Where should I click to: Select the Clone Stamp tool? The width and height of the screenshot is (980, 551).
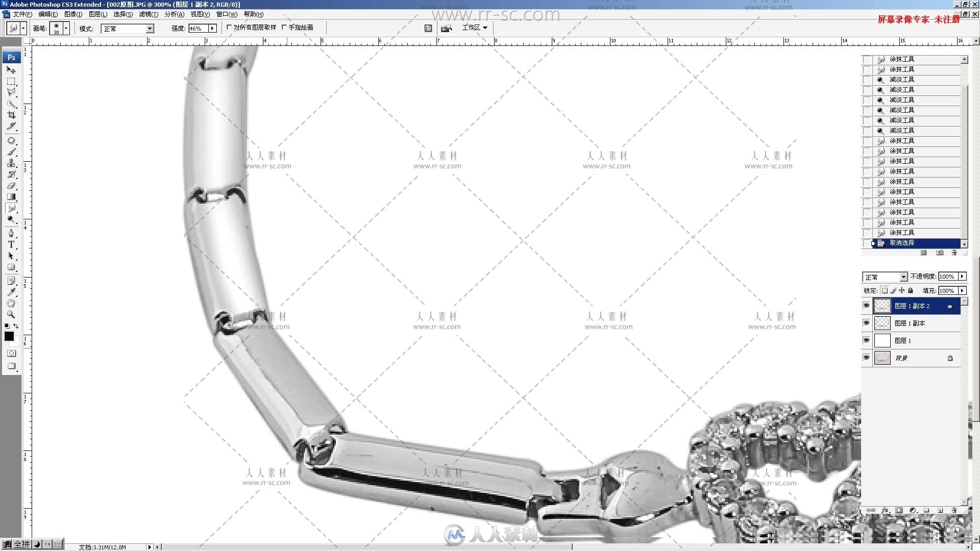[11, 163]
